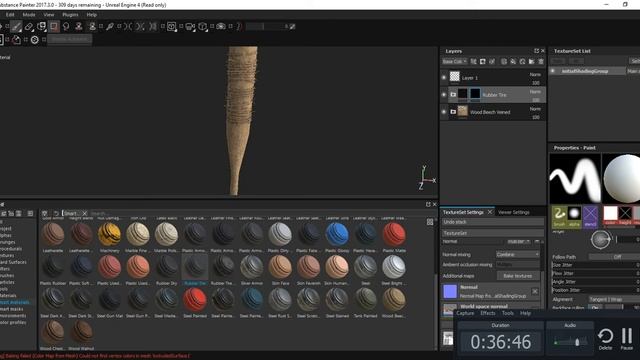This screenshot has height=360, width=640.
Task: Click the brush Angle dial
Action: point(600,239)
